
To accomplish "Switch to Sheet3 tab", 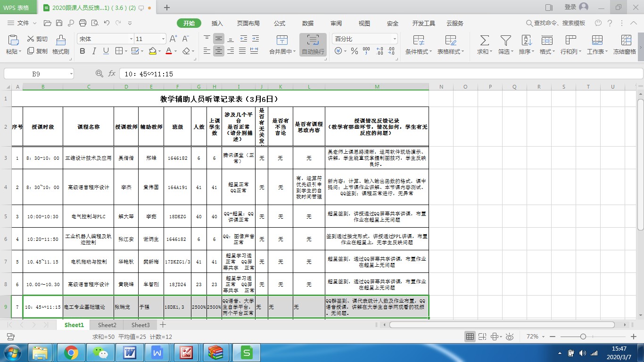I will pos(140,325).
